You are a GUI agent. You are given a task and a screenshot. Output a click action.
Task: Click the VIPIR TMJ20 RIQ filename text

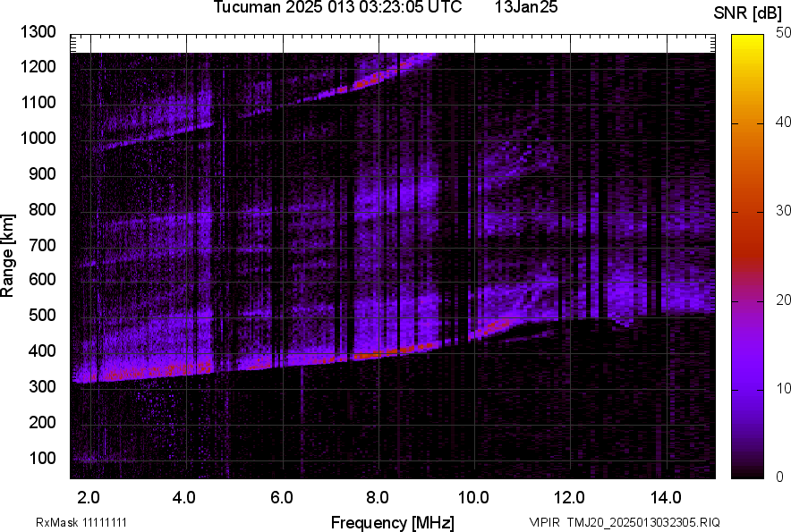click(624, 522)
